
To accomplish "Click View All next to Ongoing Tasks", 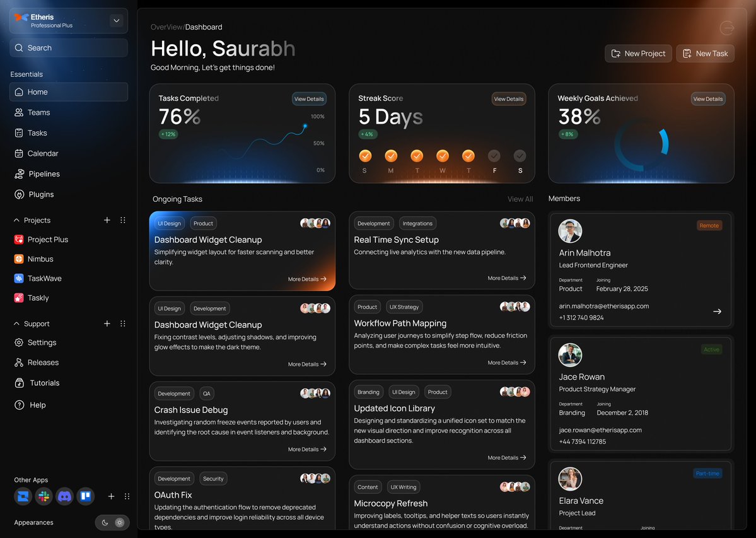I will click(x=520, y=199).
